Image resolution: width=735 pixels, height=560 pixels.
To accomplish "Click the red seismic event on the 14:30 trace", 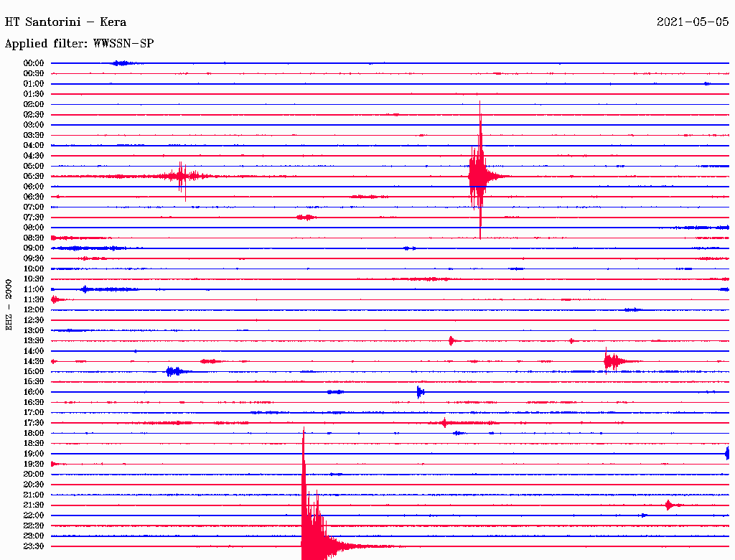I will tap(614, 361).
